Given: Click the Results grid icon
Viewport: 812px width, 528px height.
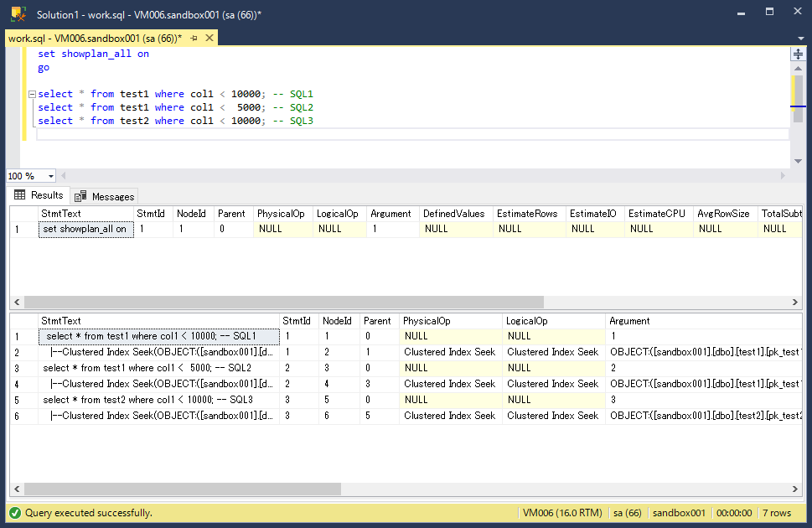Looking at the screenshot, I should tap(18, 196).
